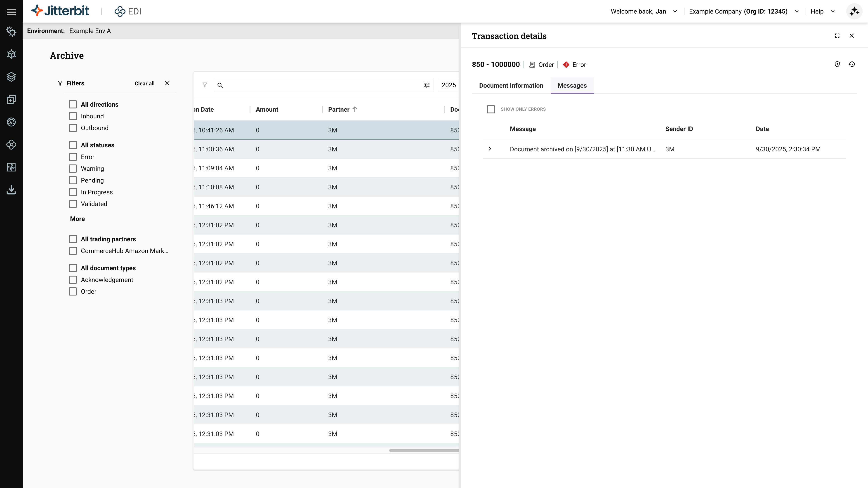
Task: Click the history clock icon
Action: click(851, 64)
